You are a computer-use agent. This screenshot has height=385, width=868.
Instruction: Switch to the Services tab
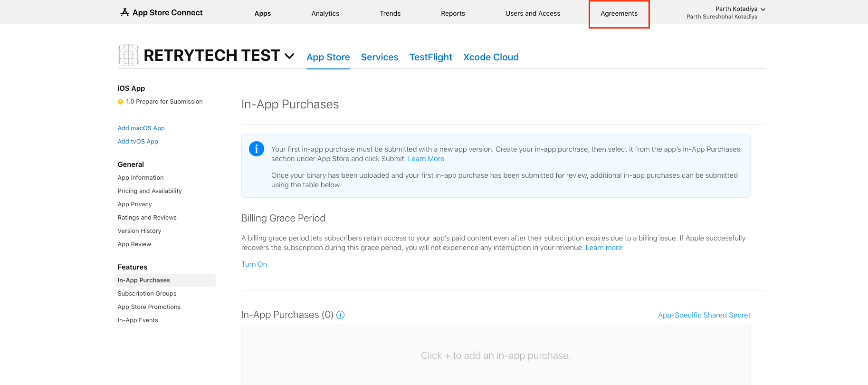tap(380, 57)
